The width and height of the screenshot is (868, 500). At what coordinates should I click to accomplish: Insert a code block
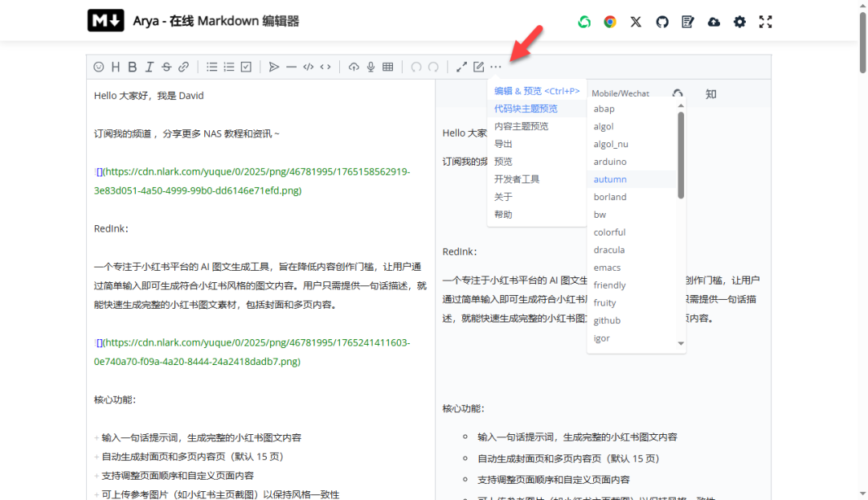[309, 67]
